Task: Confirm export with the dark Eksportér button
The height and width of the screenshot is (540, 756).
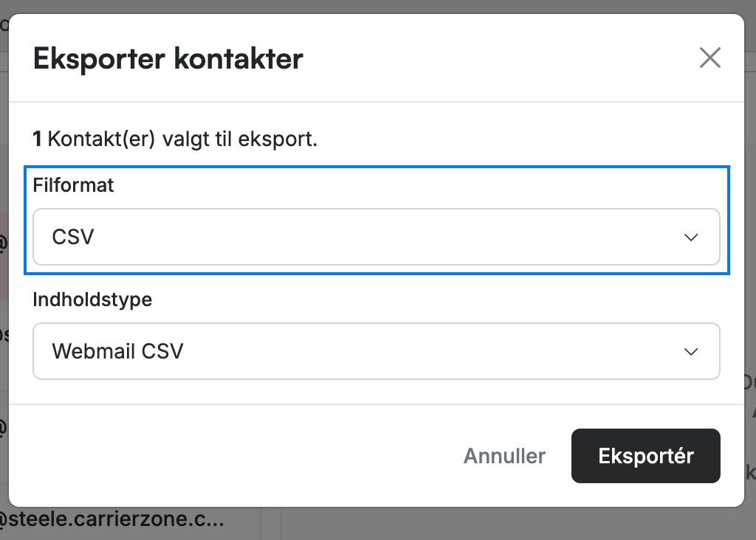Action: point(645,456)
